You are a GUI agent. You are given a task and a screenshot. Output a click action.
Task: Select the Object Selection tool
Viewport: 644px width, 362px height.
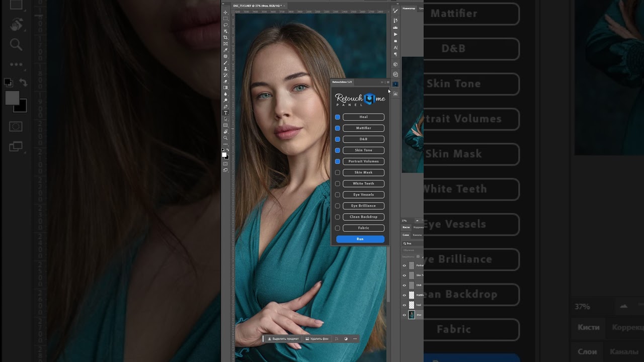pos(225,31)
